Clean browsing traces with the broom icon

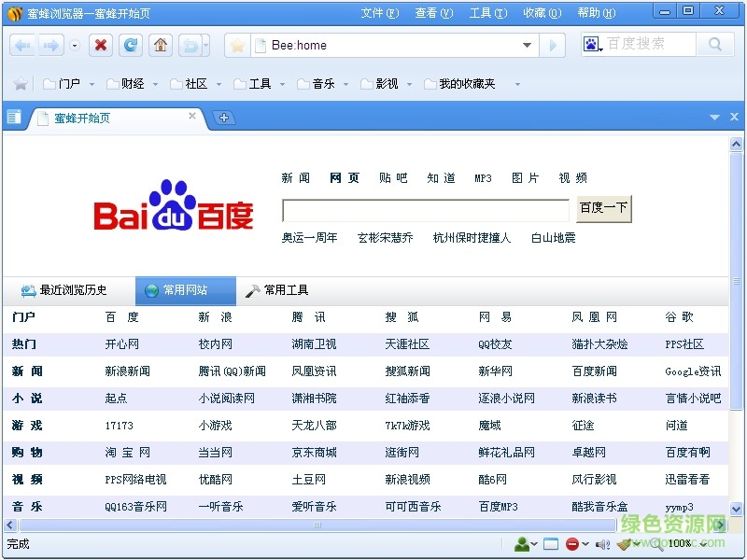[623, 543]
